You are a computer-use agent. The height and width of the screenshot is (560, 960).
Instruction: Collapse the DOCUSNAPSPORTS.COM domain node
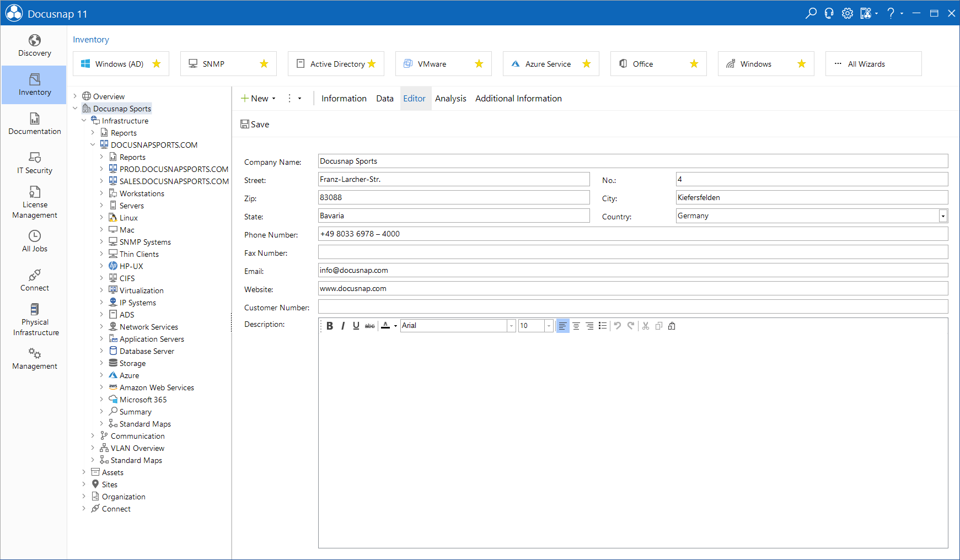click(x=93, y=145)
